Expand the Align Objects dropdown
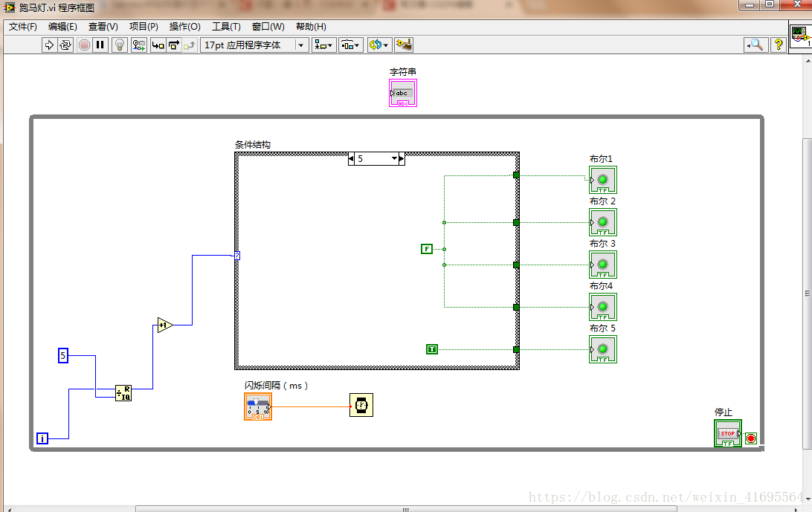The image size is (812, 512). (323, 45)
